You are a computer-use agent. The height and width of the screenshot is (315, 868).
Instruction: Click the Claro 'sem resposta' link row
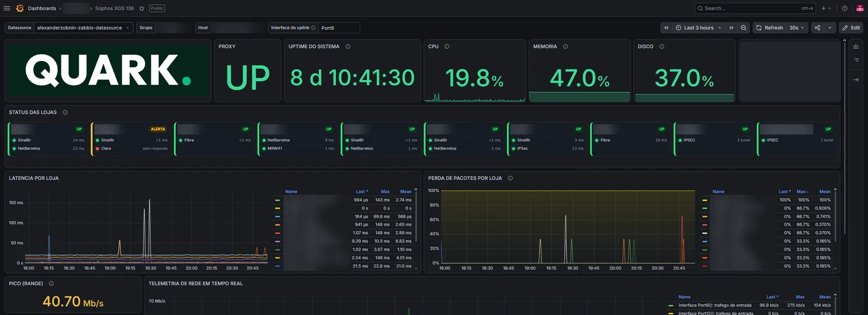[131, 148]
